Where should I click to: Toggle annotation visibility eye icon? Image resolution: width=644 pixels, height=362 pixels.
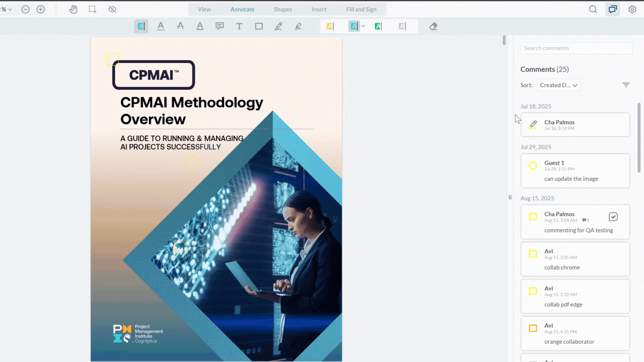point(112,9)
